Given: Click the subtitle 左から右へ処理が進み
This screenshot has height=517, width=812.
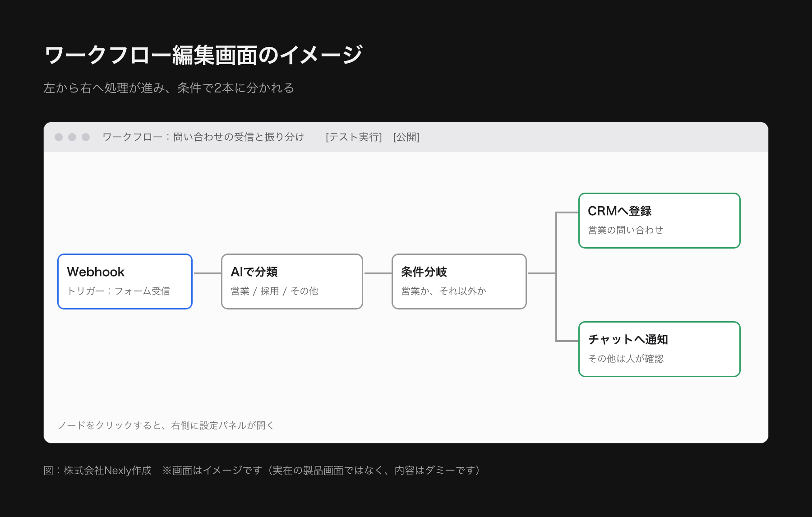Looking at the screenshot, I should (104, 88).
